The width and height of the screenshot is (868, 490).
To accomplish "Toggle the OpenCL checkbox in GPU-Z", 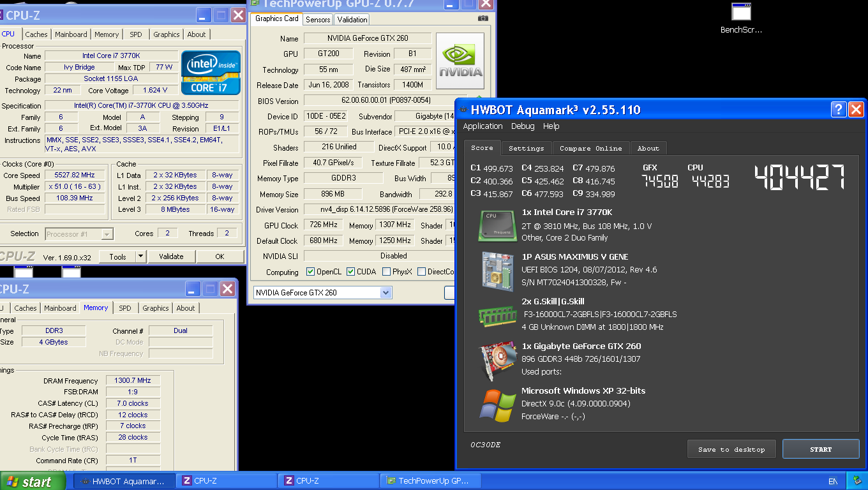I will [311, 272].
